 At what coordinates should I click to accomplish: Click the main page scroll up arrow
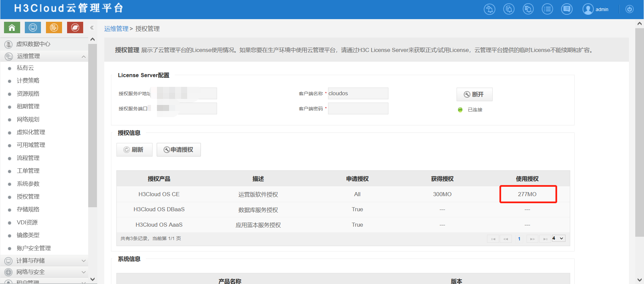[x=639, y=23]
